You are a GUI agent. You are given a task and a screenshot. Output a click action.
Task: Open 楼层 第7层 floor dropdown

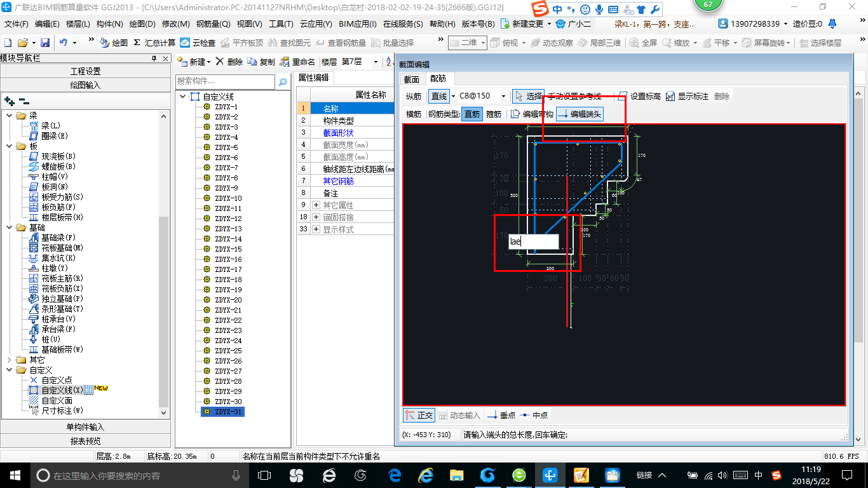pos(376,62)
